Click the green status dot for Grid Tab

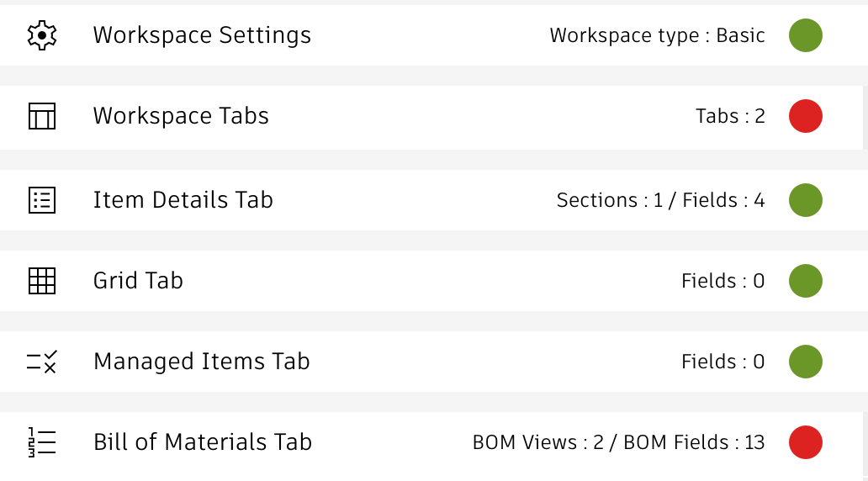pos(805,281)
